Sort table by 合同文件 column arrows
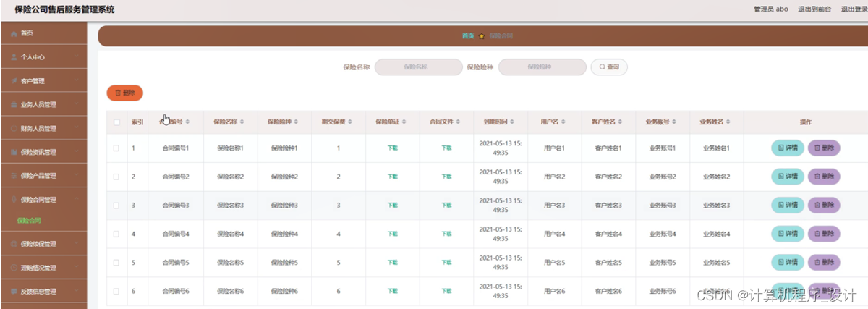The image size is (868, 309). 459,122
